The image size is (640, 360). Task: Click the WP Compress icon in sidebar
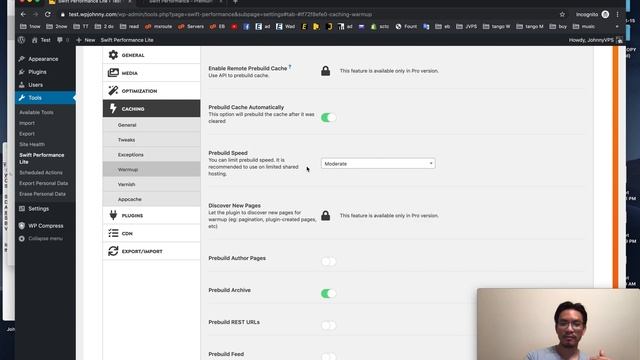coord(22,226)
